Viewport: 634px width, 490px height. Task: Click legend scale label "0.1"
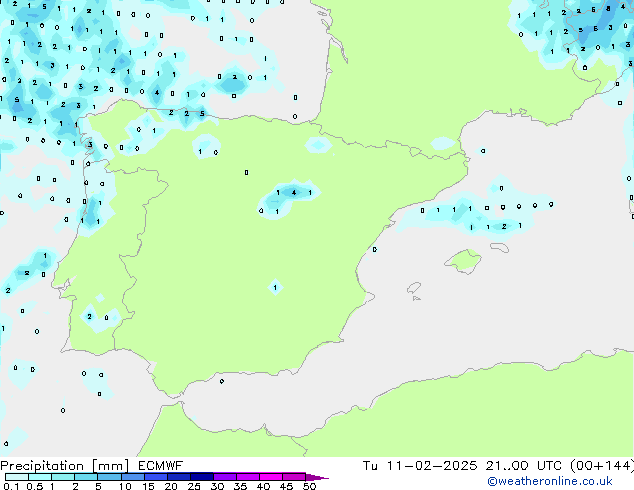pos(11,486)
